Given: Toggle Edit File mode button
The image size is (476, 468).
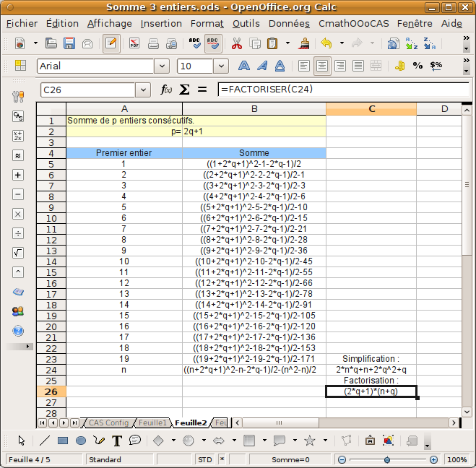Looking at the screenshot, I should [x=111, y=43].
